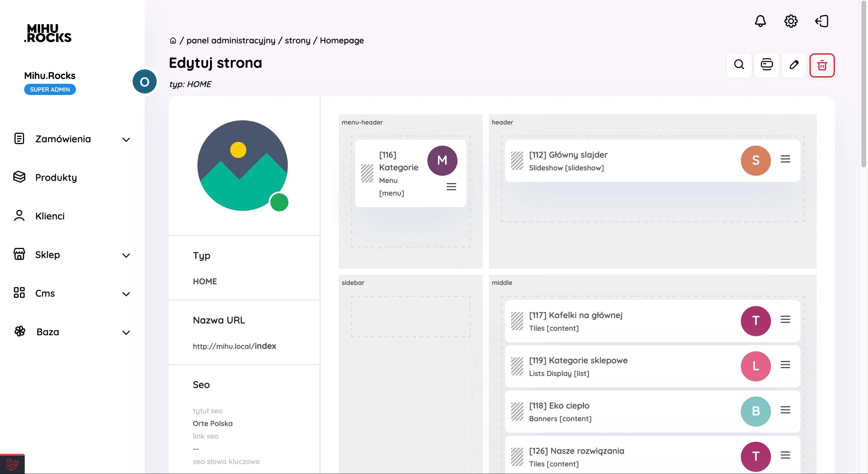Open hamburger menu for Kafelki na głównej
Screen dimensions: 868x474
click(x=785, y=319)
